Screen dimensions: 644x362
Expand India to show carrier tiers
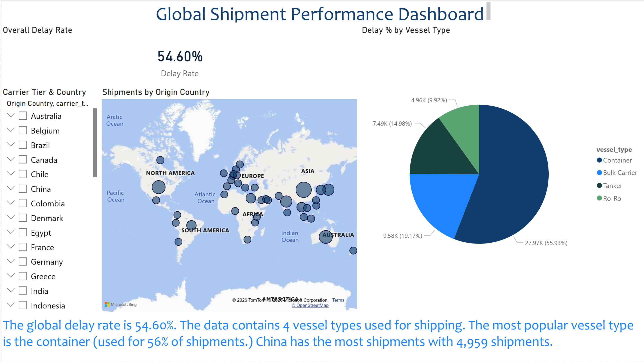[x=11, y=290]
